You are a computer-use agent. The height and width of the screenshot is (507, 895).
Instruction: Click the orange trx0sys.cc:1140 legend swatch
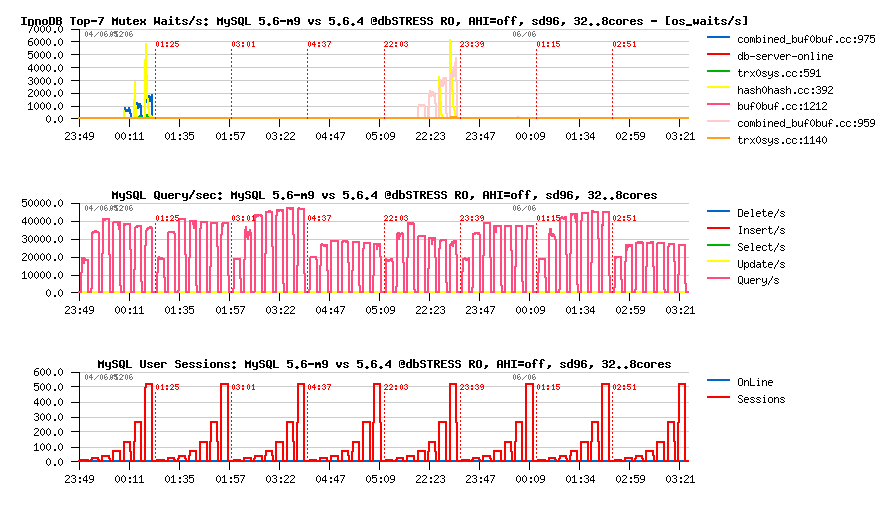point(718,138)
